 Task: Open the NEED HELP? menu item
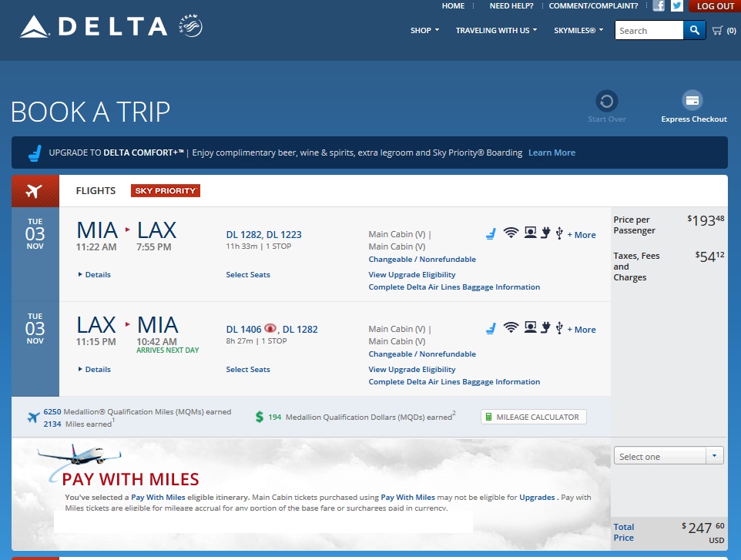511,6
